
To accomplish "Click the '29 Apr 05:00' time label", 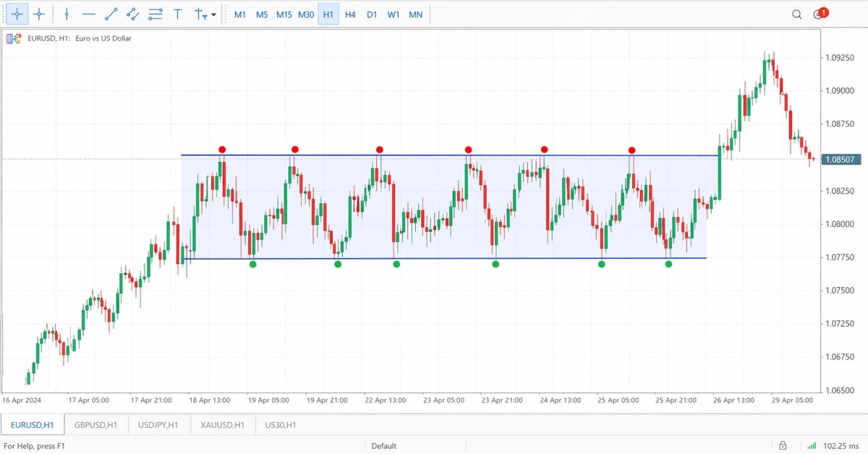I will pyautogui.click(x=792, y=400).
